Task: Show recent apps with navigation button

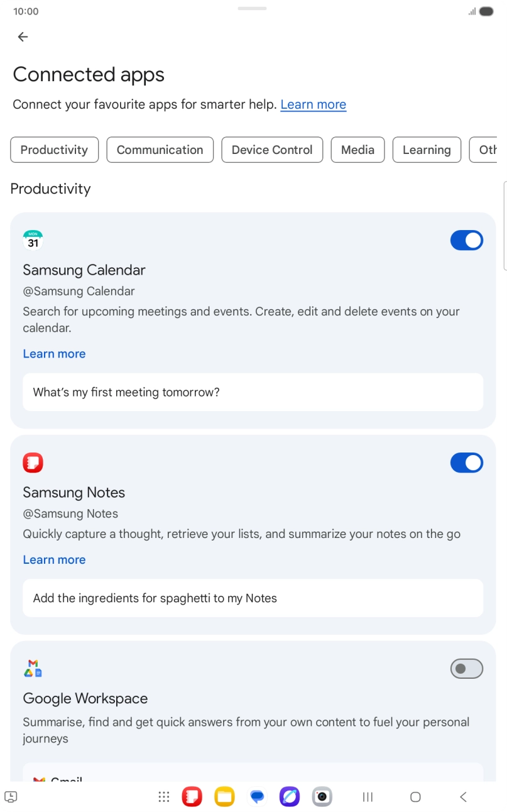Action: [368, 797]
